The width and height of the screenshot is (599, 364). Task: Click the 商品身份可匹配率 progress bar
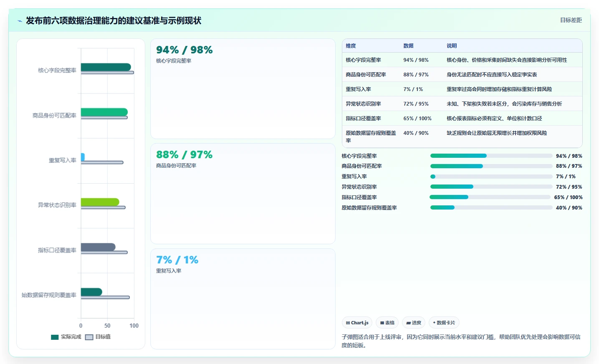click(x=491, y=166)
